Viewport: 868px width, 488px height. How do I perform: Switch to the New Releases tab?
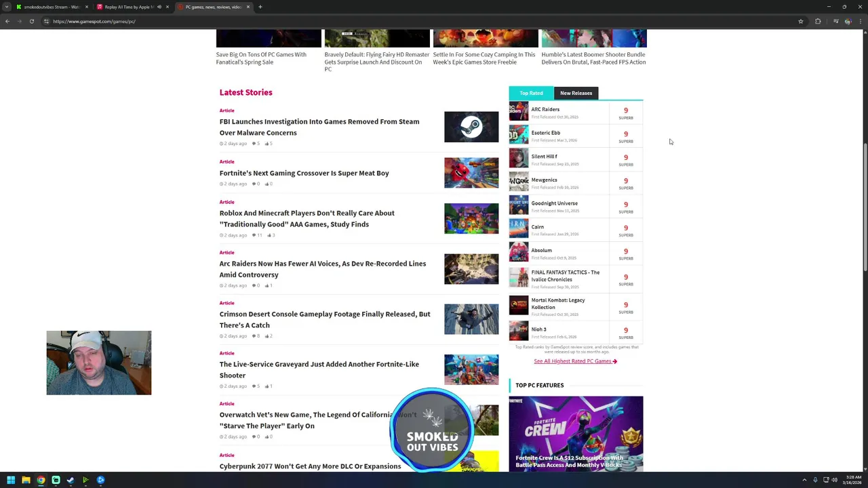576,93
